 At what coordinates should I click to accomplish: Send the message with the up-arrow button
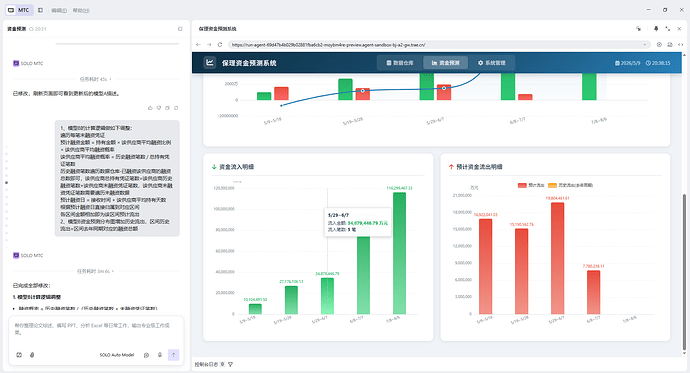tap(173, 355)
